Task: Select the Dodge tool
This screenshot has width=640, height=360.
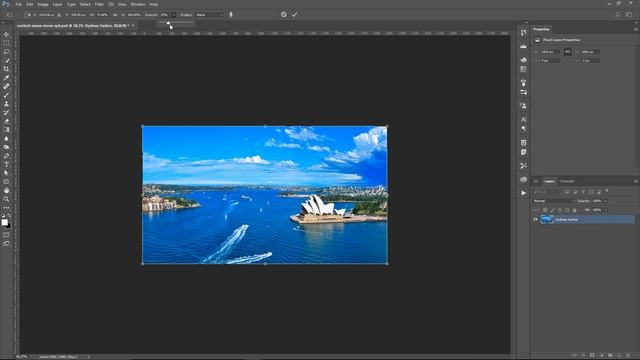Action: [x=6, y=147]
